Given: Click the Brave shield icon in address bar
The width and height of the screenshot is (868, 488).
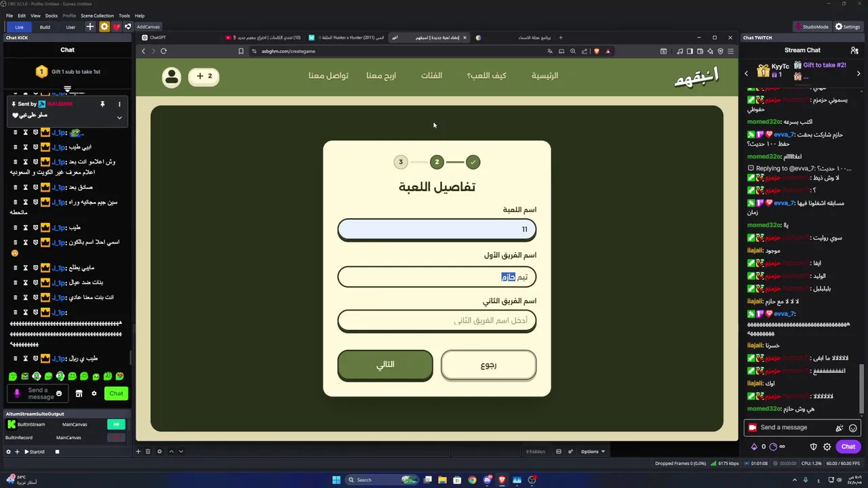Looking at the screenshot, I should (x=597, y=51).
